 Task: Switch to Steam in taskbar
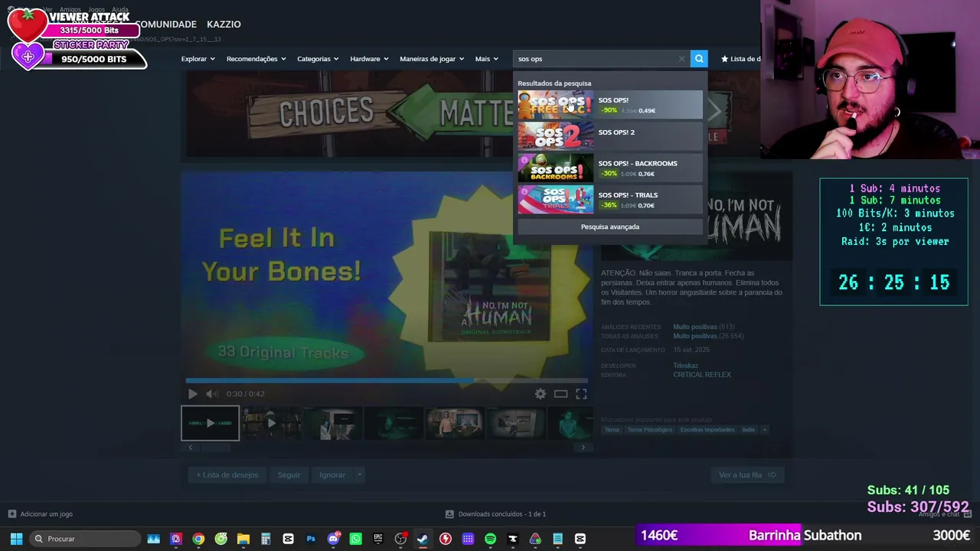423,539
